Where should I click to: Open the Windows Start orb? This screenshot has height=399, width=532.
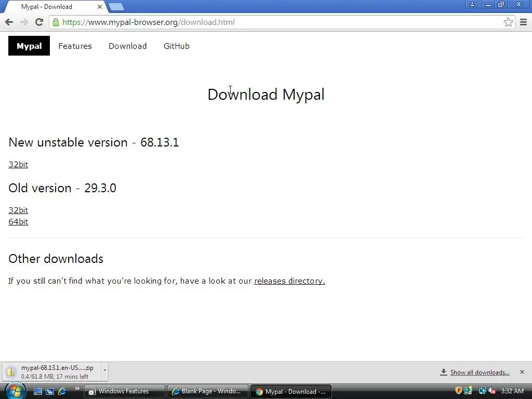pyautogui.click(x=15, y=391)
